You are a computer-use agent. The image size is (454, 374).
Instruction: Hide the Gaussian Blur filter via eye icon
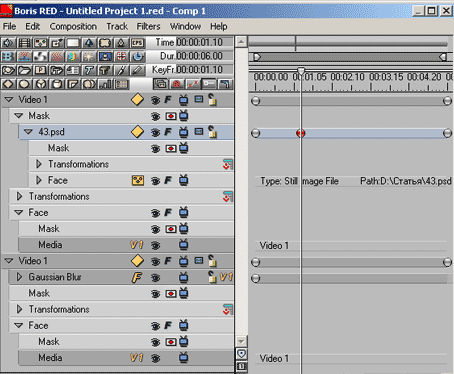(x=155, y=278)
